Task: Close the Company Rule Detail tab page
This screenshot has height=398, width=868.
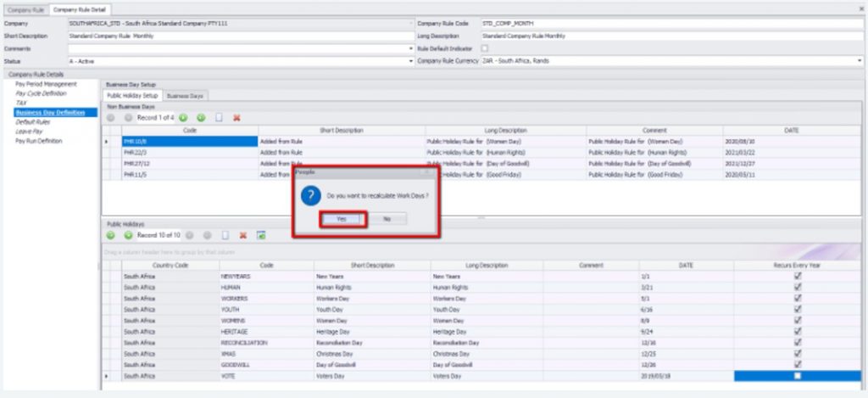Action: pos(861,8)
